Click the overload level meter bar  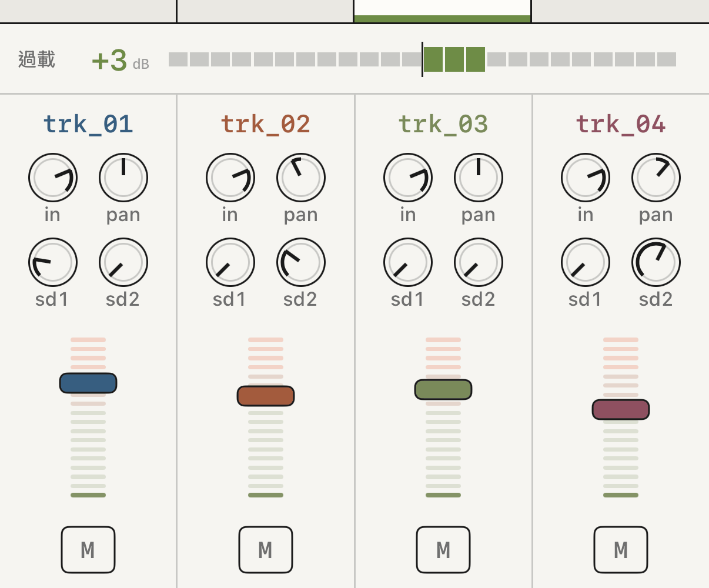tap(422, 59)
